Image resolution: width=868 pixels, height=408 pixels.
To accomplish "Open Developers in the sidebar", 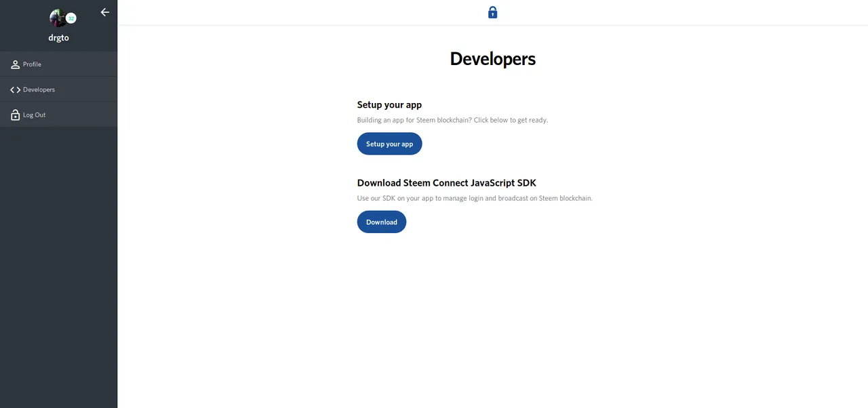I will click(58, 89).
